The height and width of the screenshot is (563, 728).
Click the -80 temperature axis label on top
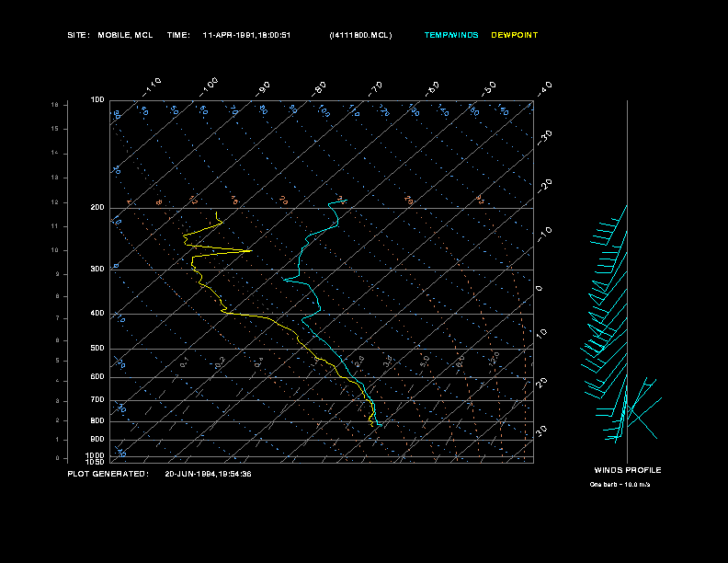(318, 89)
